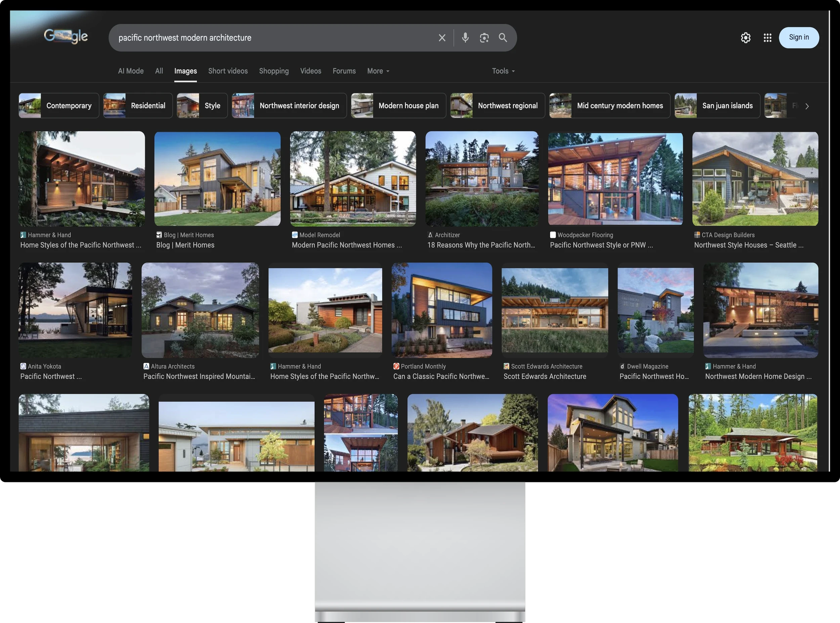This screenshot has height=623, width=840.
Task: Click inside the search input field
Action: [x=264, y=37]
